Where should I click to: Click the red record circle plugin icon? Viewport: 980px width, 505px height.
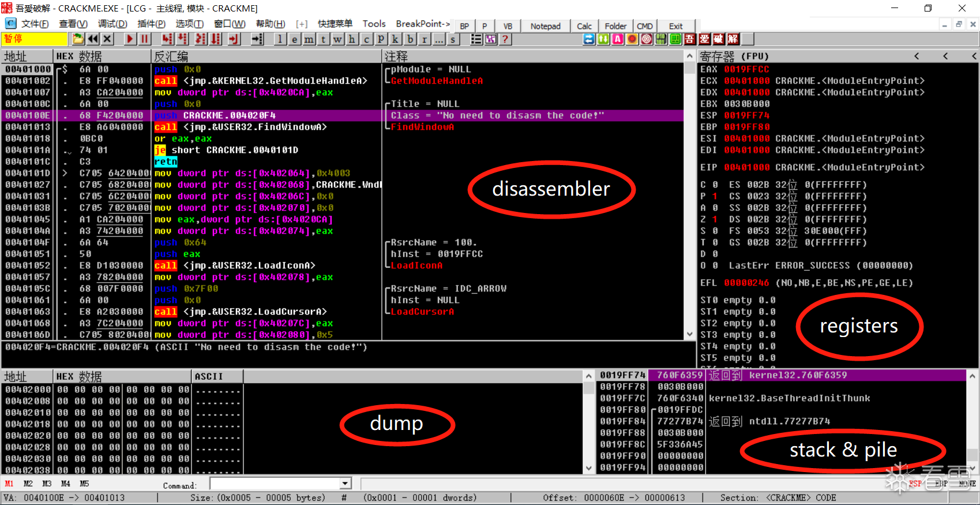(632, 39)
